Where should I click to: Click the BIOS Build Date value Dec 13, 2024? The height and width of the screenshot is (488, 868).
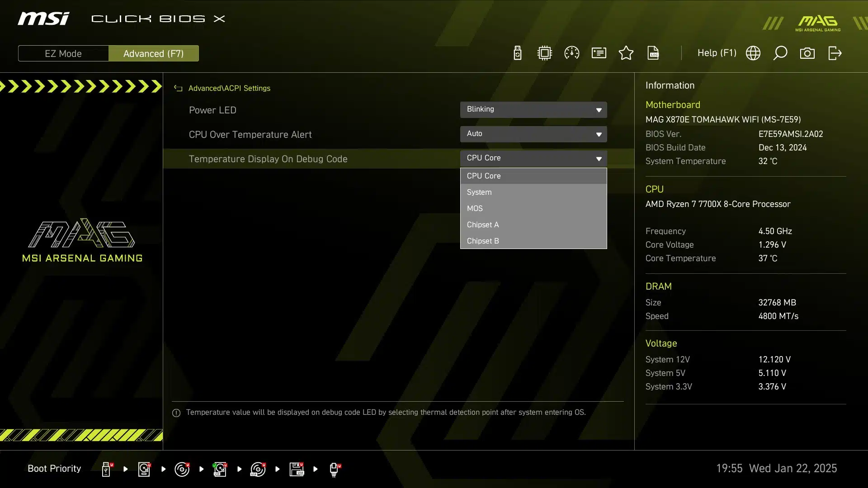click(783, 148)
